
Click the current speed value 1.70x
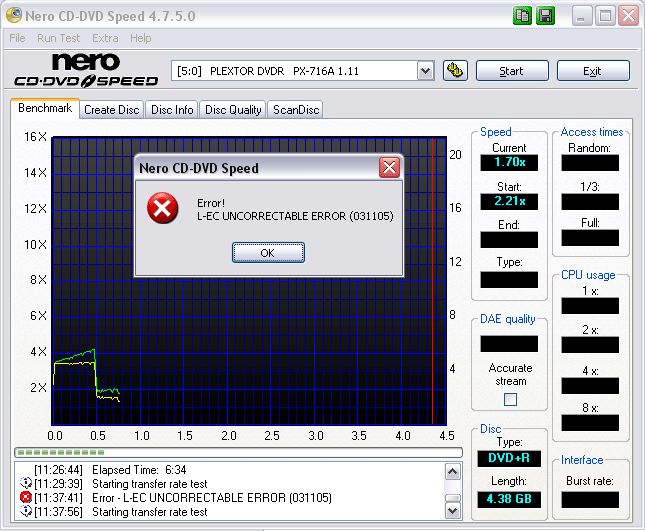pyautogui.click(x=509, y=162)
